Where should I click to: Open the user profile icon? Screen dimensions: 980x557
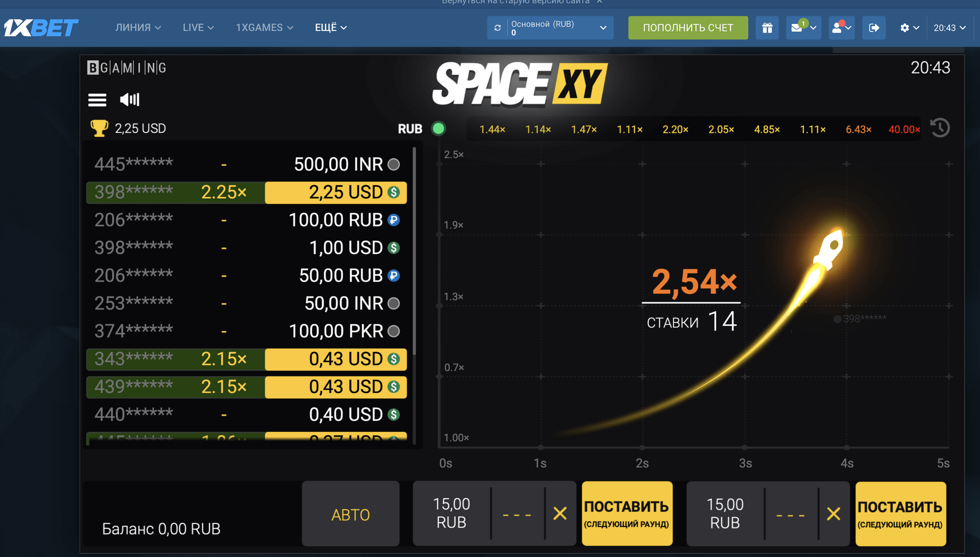click(837, 28)
